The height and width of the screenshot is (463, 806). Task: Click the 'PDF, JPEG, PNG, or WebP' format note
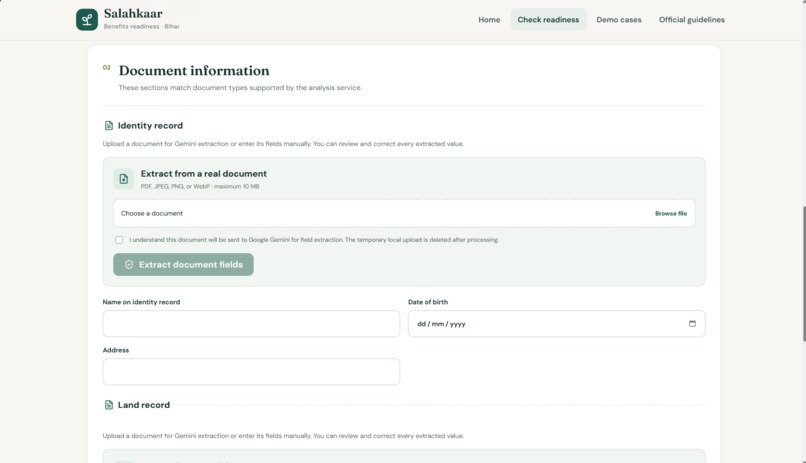coord(200,187)
